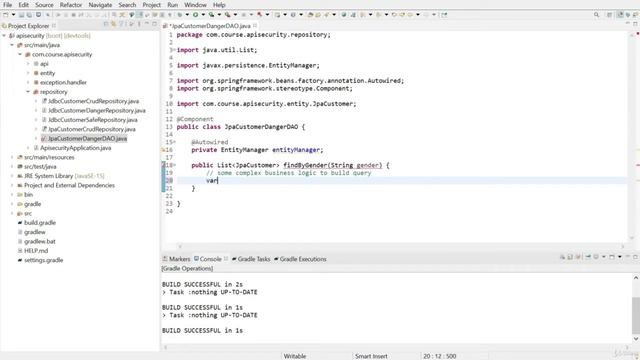Close the Console view tab

click(226, 259)
